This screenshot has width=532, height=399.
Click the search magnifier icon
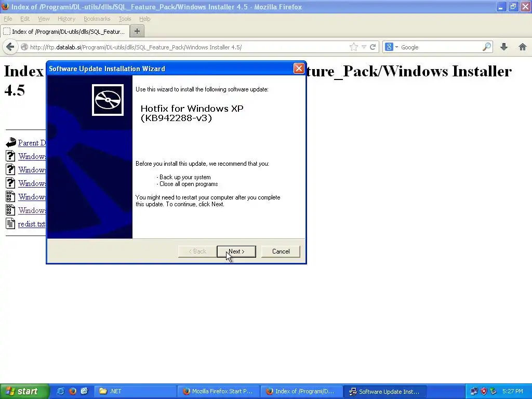(487, 47)
